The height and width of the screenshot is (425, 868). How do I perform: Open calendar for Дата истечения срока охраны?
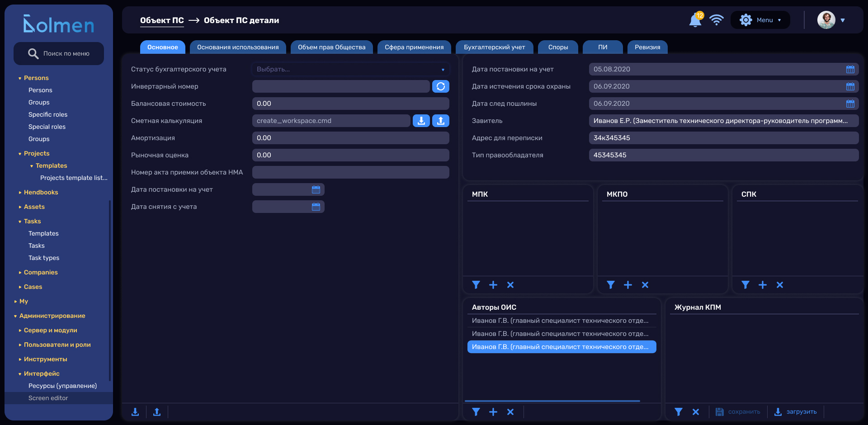(x=850, y=86)
